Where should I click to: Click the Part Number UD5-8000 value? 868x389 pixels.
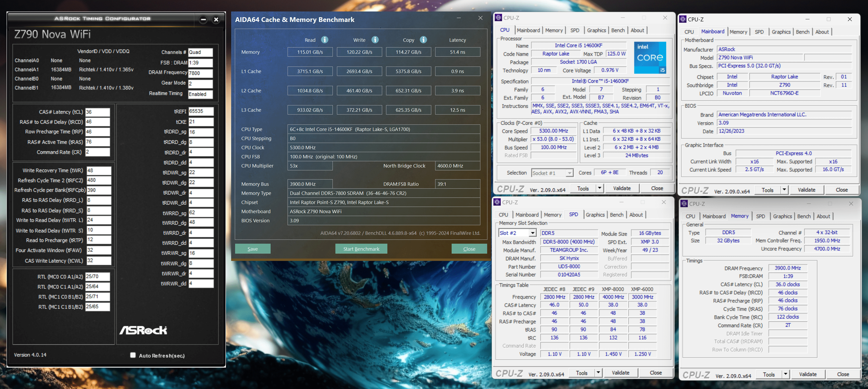(x=569, y=267)
